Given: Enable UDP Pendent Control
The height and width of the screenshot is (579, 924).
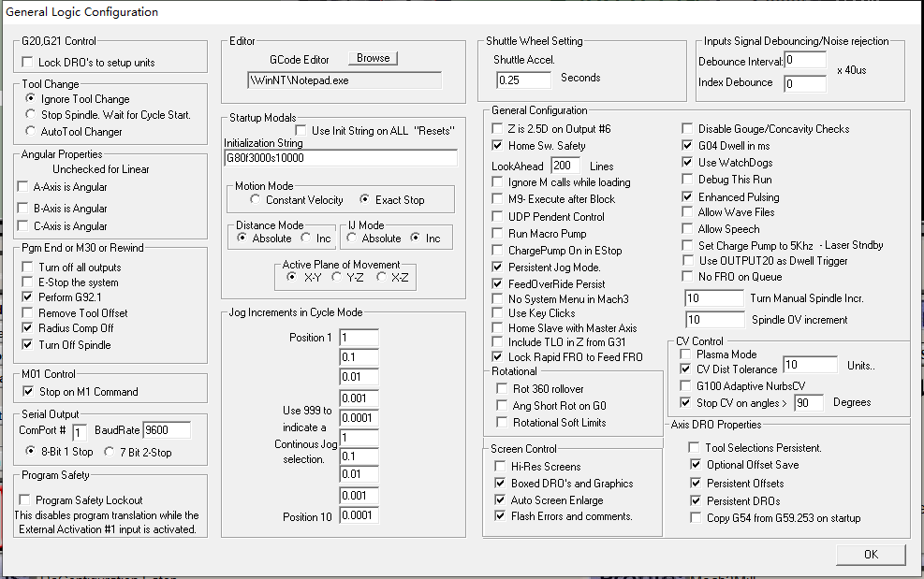Looking at the screenshot, I should tap(497, 216).
